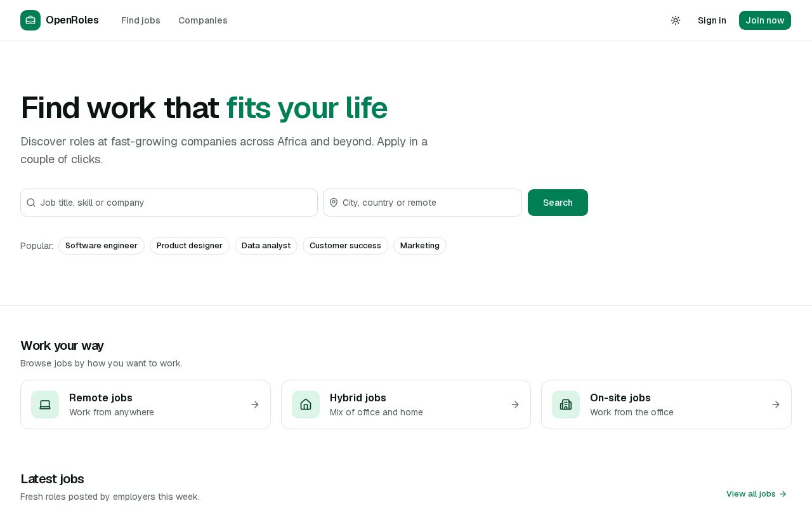Click the arrow on the On-site jobs card
Viewport: 812px width, 508px height.
(776, 404)
